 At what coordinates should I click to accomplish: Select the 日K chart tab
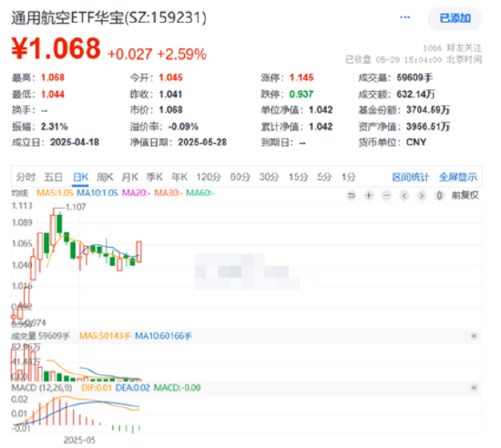pos(80,177)
